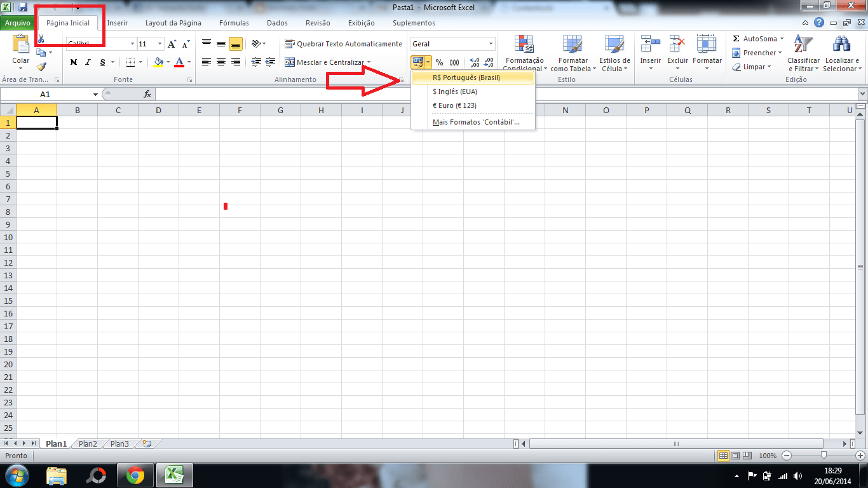Click the Classificar e Filtrar icon
Viewport: 868px width, 488px height.
803,44
